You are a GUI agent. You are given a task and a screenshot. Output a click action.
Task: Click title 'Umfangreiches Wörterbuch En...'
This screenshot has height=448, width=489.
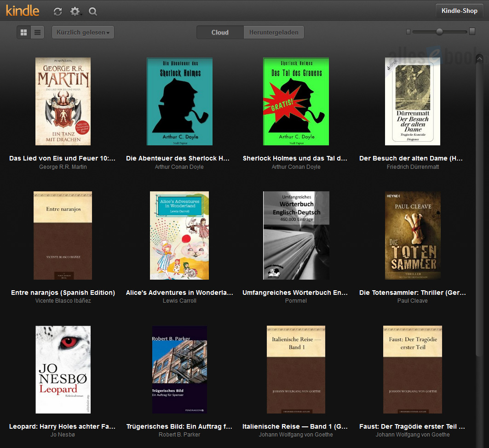coord(295,293)
